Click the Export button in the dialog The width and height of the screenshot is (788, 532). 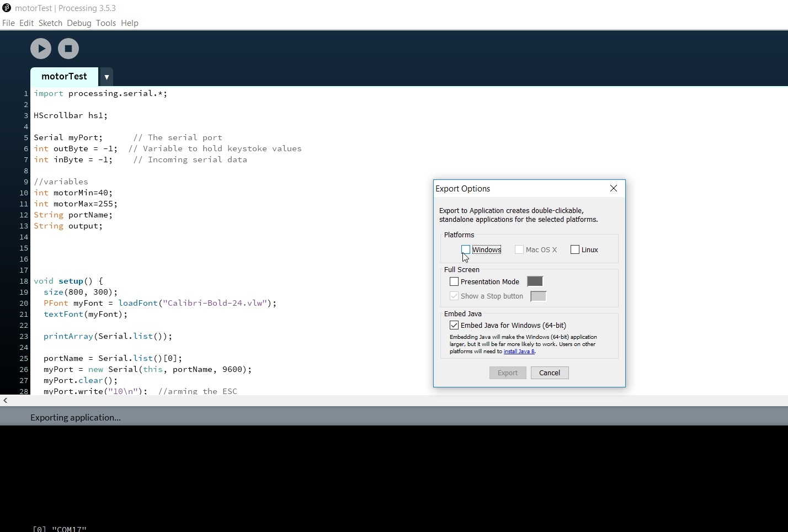coord(508,373)
